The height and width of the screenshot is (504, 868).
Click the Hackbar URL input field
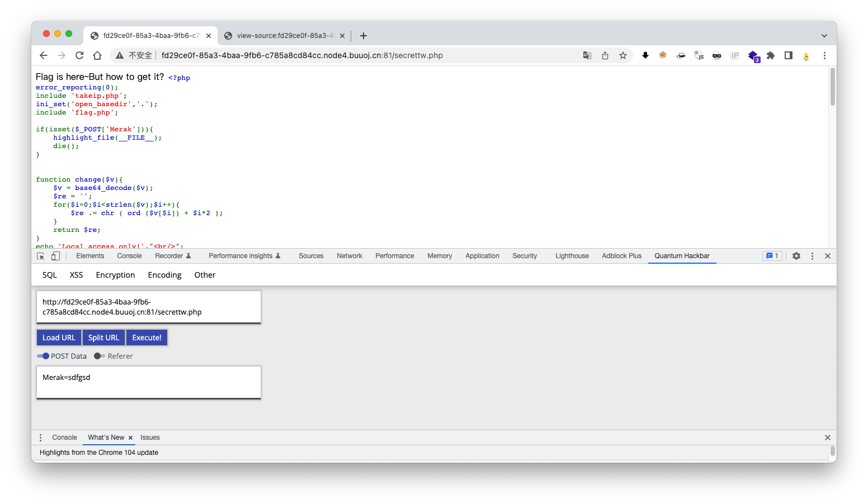pos(149,307)
